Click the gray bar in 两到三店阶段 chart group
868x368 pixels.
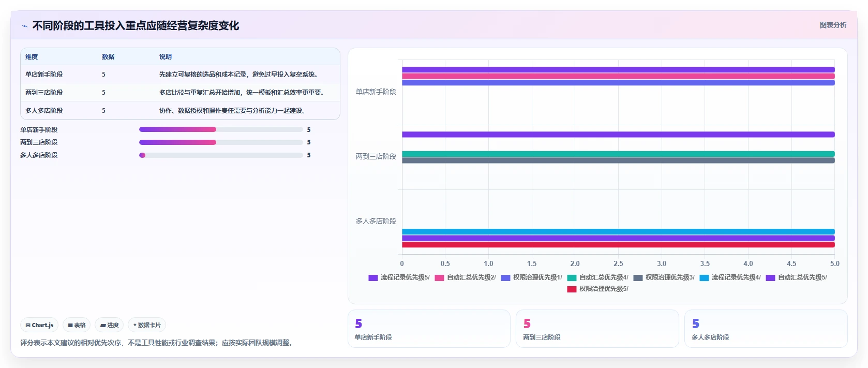(x=618, y=160)
